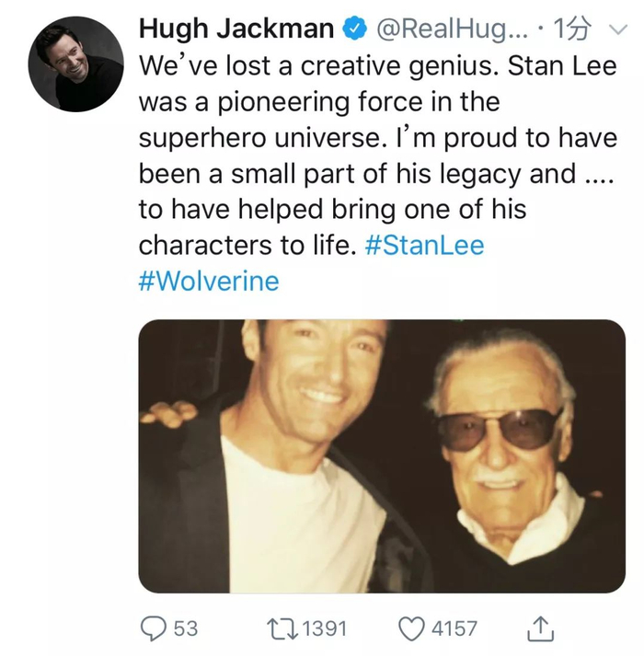Image resolution: width=644 pixels, height=656 pixels.
Task: Click the 53 replies count
Action: pyautogui.click(x=185, y=628)
